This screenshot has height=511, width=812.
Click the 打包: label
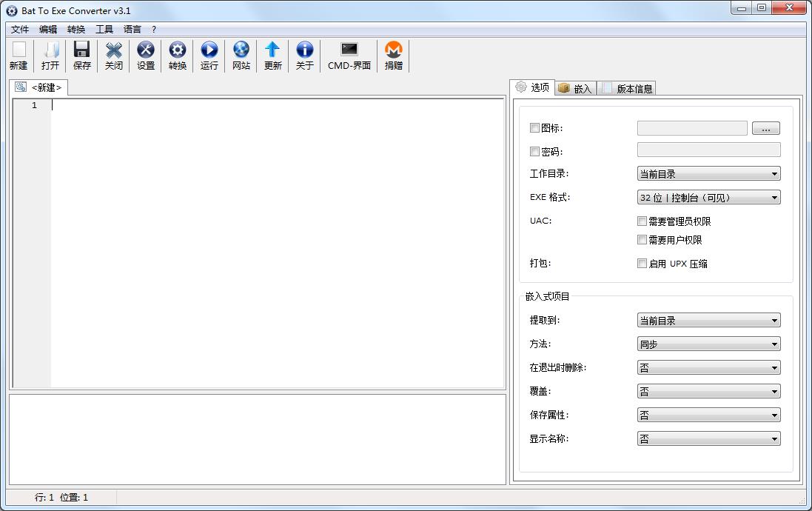540,263
